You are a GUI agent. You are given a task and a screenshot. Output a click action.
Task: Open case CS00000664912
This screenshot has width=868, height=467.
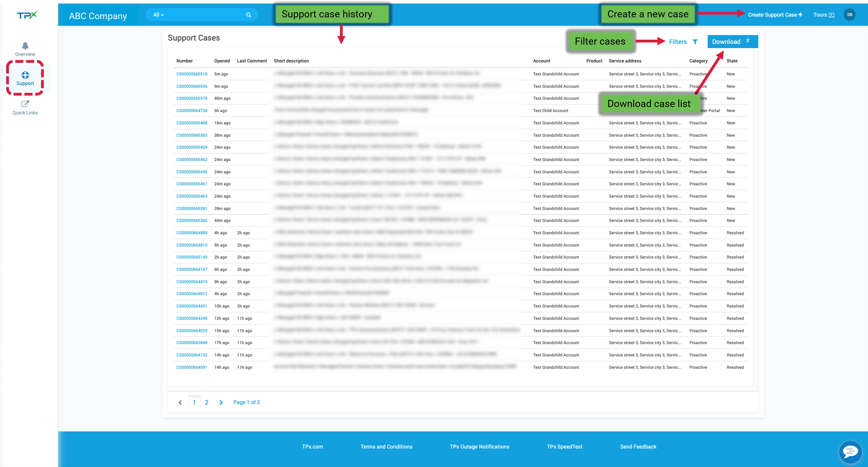point(192,294)
